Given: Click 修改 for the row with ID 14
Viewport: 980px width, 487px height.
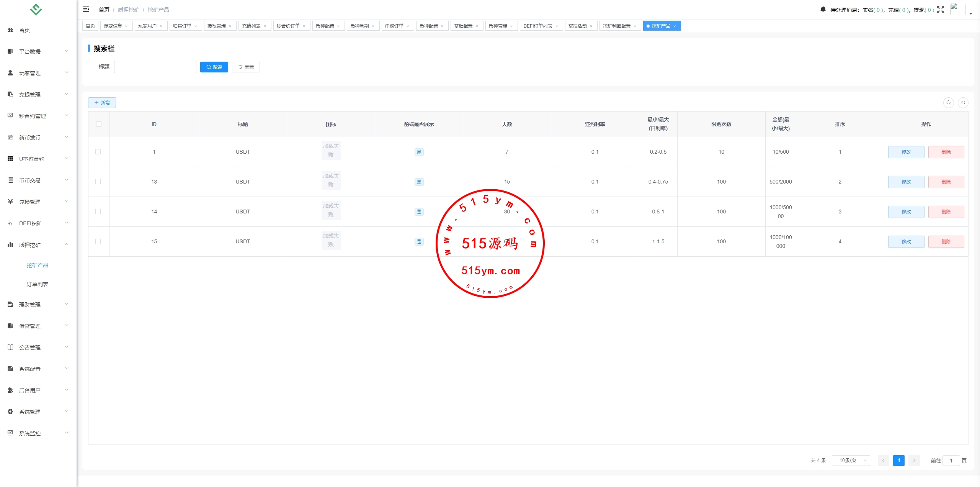Looking at the screenshot, I should (906, 212).
